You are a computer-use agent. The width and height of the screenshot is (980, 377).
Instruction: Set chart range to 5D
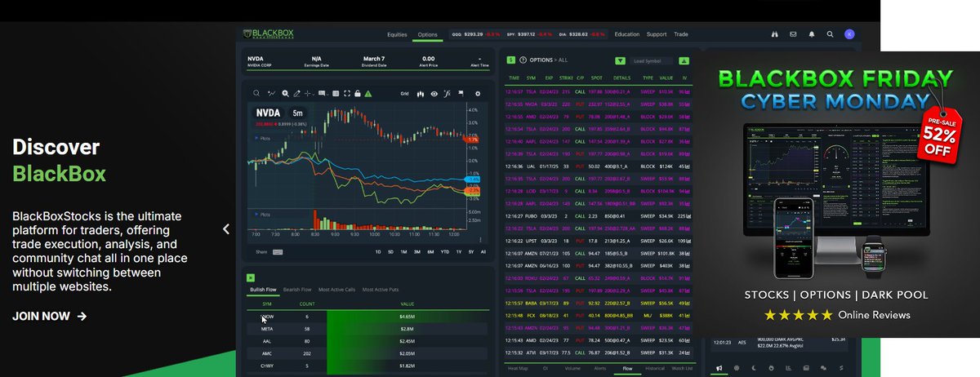point(390,251)
